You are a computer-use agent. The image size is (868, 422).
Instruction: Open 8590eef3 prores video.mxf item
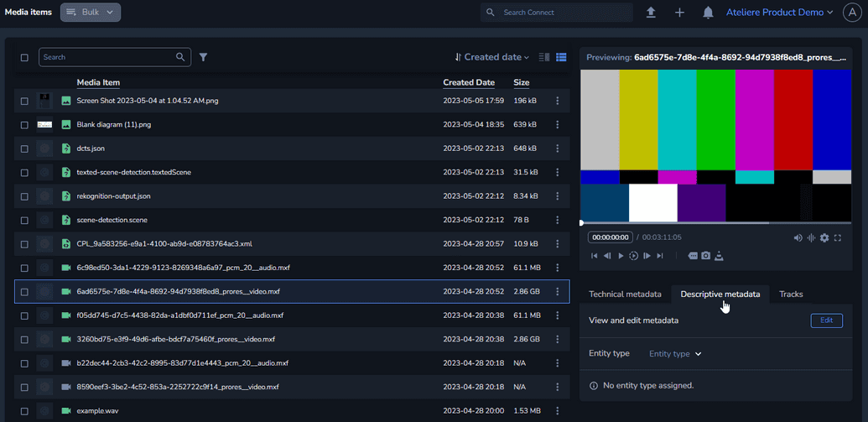178,387
